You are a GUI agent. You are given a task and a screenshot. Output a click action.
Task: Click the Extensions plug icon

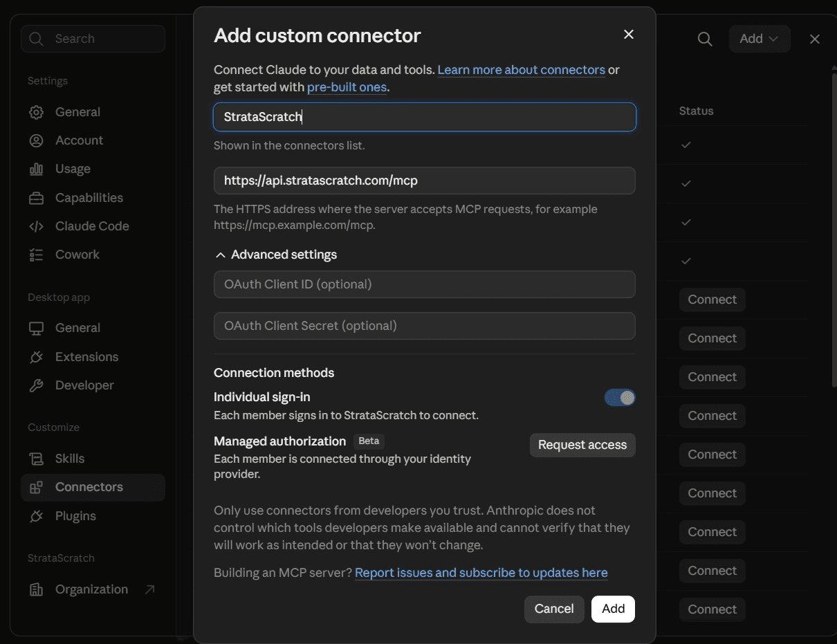click(37, 357)
